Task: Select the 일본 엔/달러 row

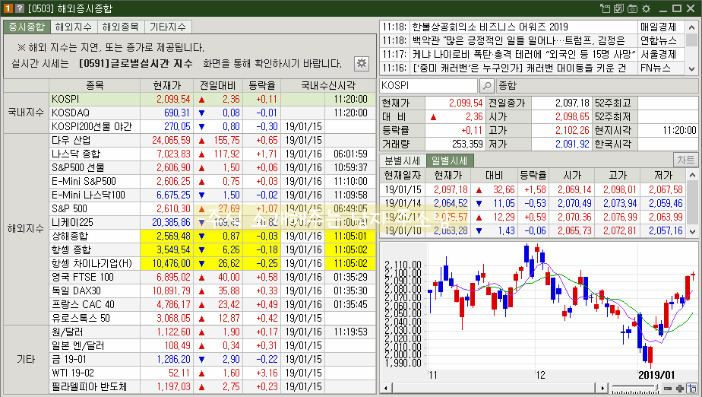Action: pos(212,346)
